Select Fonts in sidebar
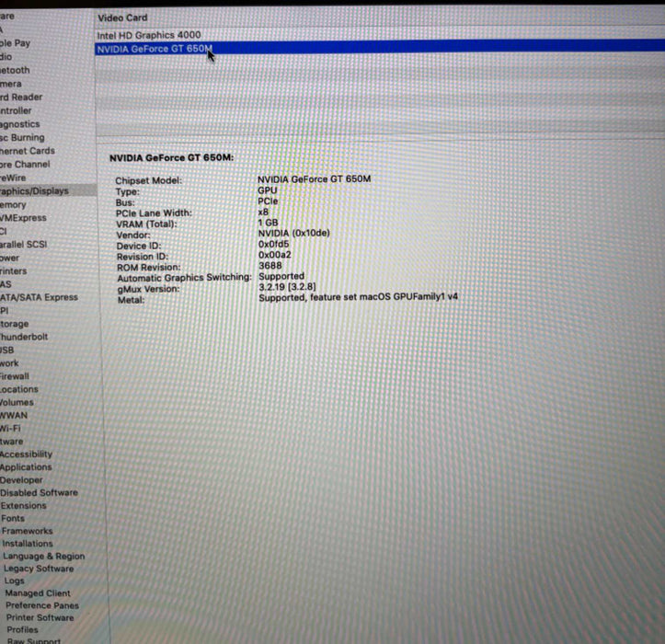The image size is (665, 644). 13,519
